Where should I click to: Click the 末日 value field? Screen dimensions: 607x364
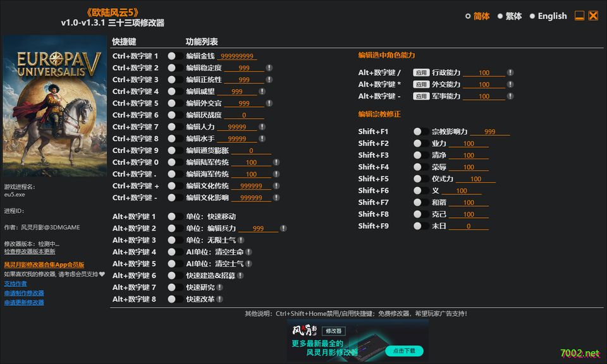point(469,226)
